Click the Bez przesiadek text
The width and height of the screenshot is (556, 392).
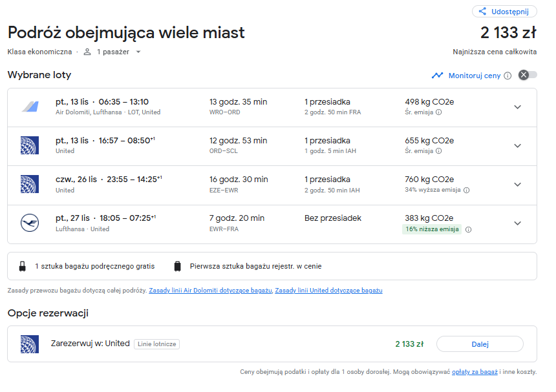click(332, 218)
